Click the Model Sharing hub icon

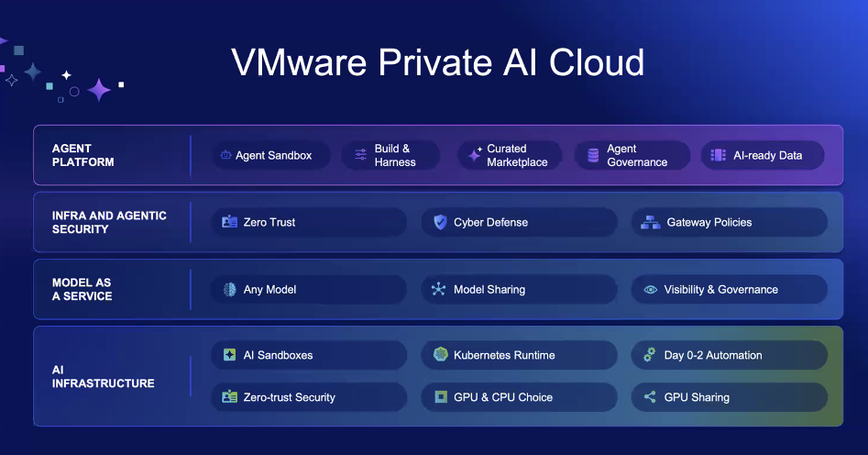438,289
